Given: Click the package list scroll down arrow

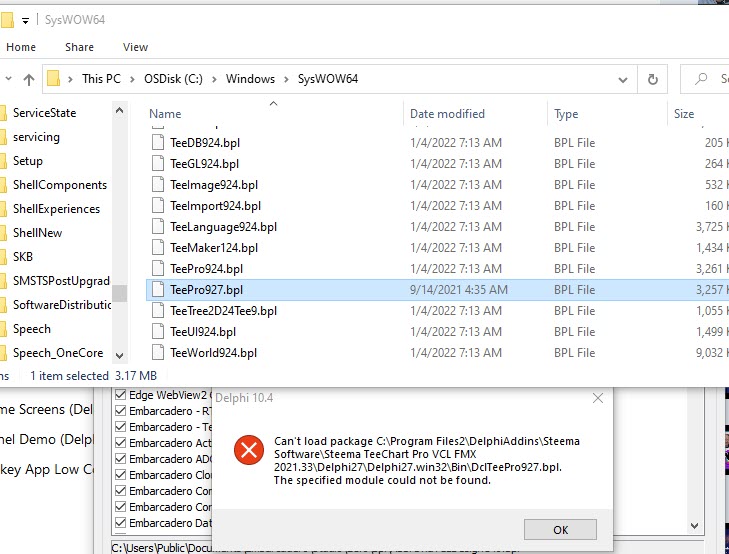Looking at the screenshot, I should pos(694,526).
